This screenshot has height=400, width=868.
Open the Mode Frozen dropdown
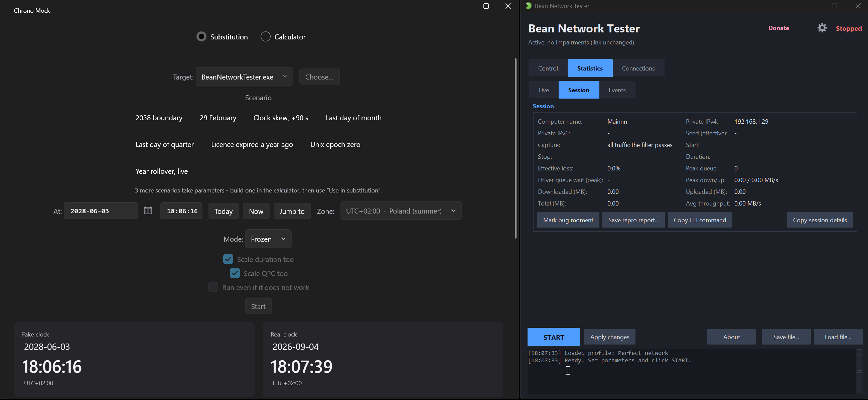268,239
